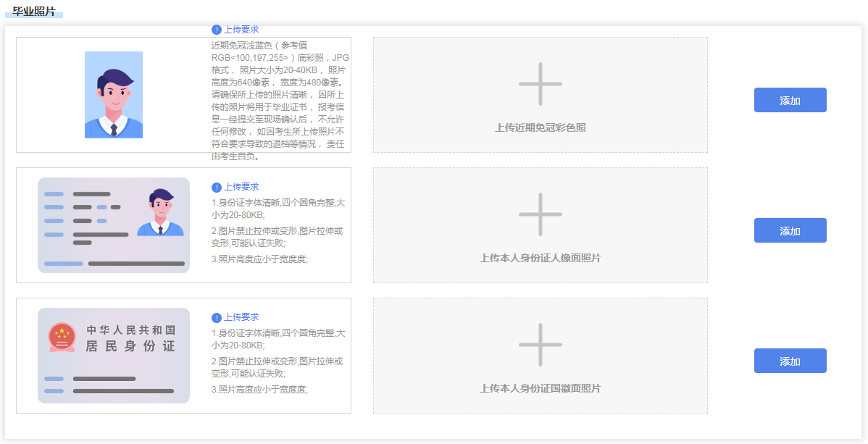Screen dimensions: 868x444
Task: Click the plus icon for ID national emblem side upload
Action: [x=540, y=345]
